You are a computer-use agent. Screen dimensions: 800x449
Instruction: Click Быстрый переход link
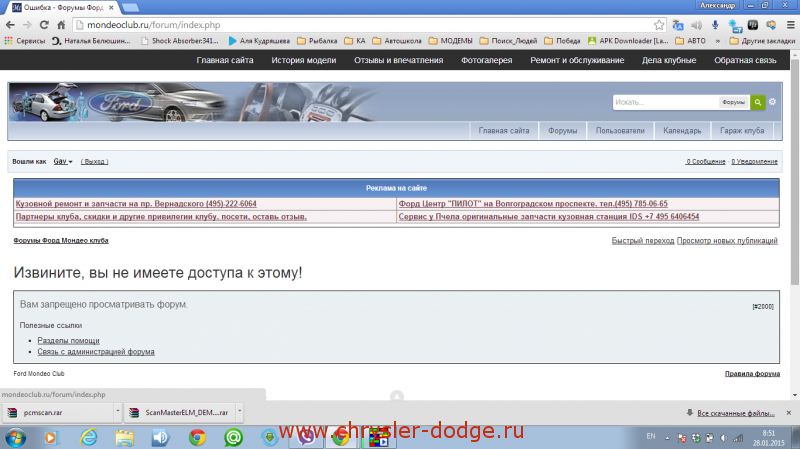click(x=643, y=240)
